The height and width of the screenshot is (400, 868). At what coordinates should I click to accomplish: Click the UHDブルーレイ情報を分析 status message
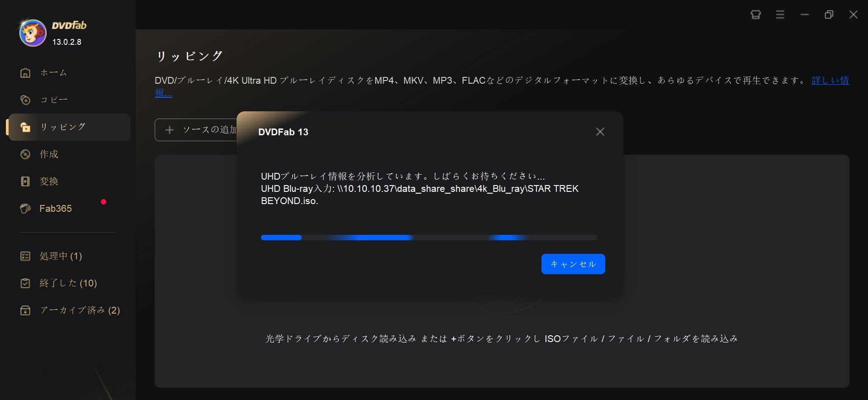coord(403,176)
